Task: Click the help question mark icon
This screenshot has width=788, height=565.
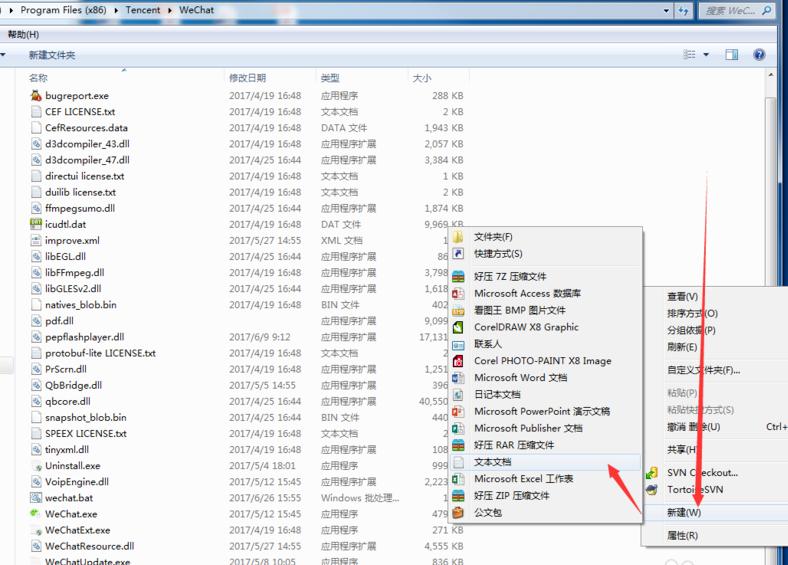Action: point(760,55)
